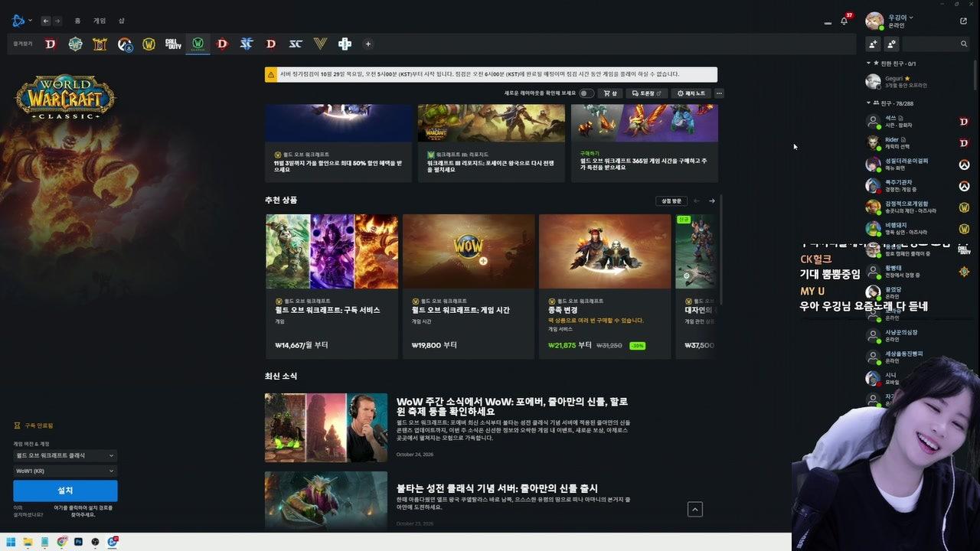Toggle the new layout preview switch
980x551 pixels.
(x=586, y=93)
